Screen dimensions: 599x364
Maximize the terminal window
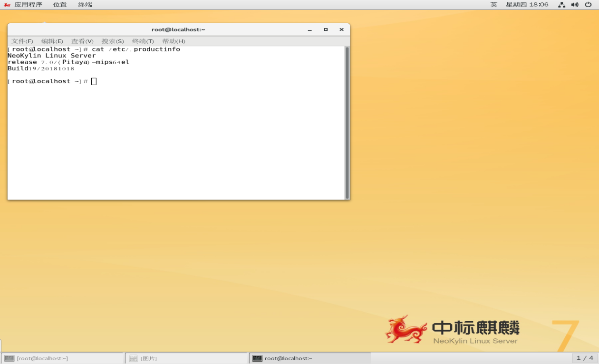pyautogui.click(x=326, y=30)
